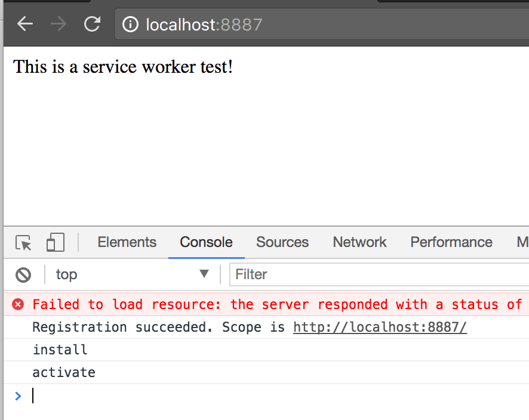529x420 pixels.
Task: Click the red error icon in console
Action: 19,305
